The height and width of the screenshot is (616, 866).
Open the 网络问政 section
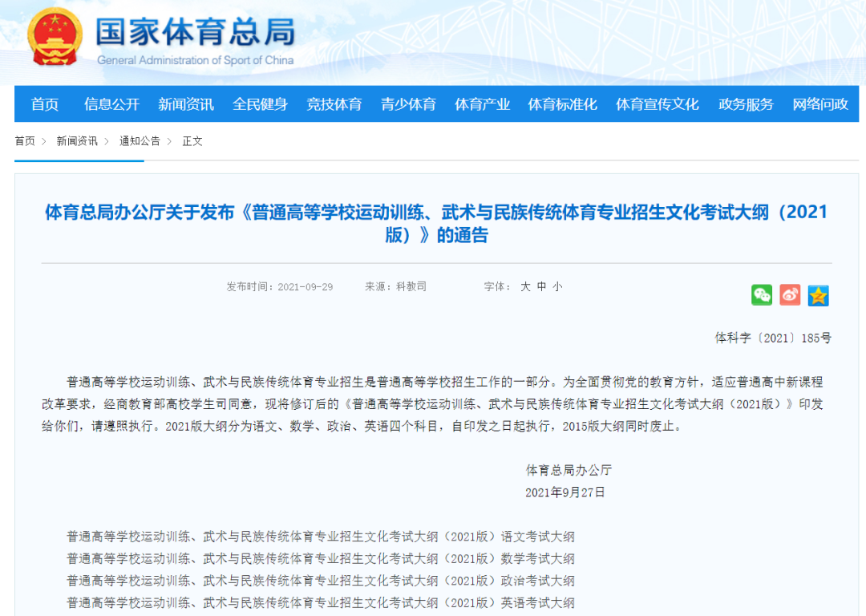(x=818, y=103)
